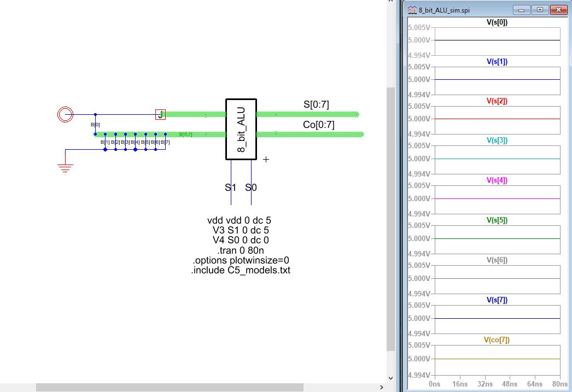
Task: Click the .tran 0 80n directive text
Action: 241,250
